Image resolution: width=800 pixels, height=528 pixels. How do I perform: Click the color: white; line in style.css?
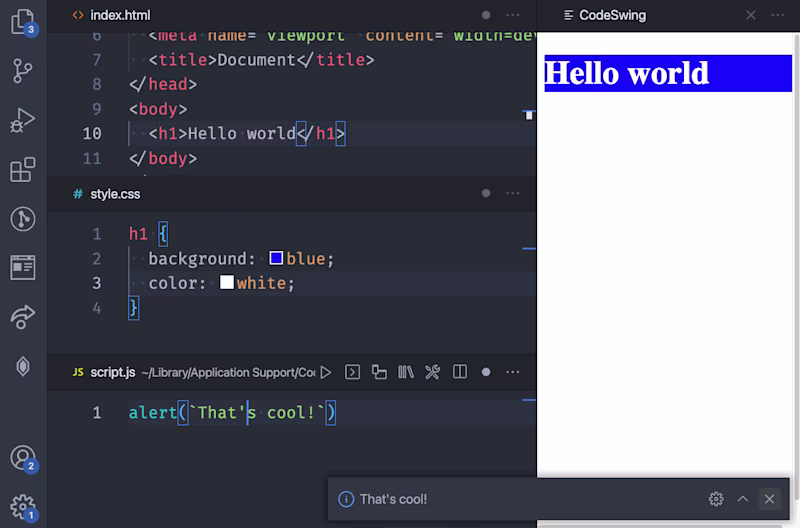tap(221, 283)
